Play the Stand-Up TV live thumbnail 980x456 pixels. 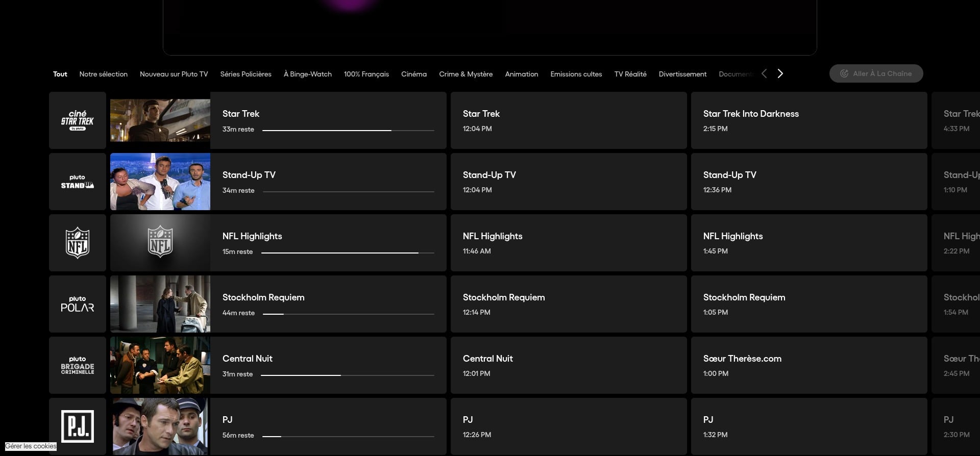click(x=160, y=182)
